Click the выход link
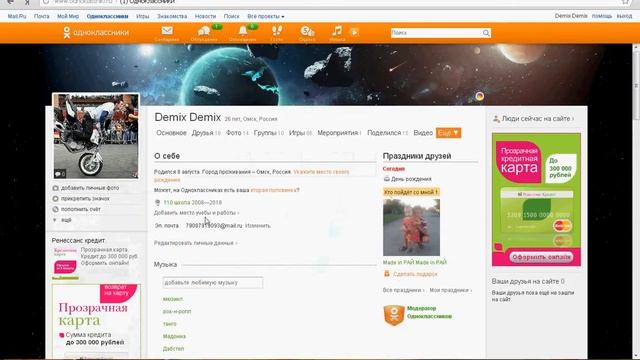 tap(624, 16)
